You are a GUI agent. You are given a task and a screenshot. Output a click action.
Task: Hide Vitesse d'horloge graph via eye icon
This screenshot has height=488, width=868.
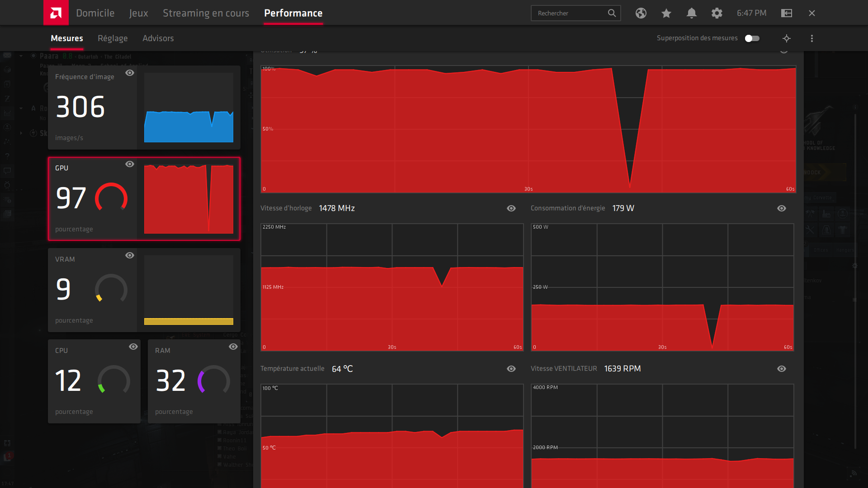click(511, 208)
